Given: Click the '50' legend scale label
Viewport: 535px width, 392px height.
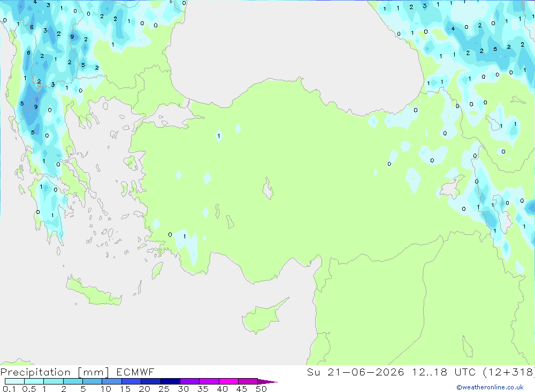Looking at the screenshot, I should [x=261, y=389].
